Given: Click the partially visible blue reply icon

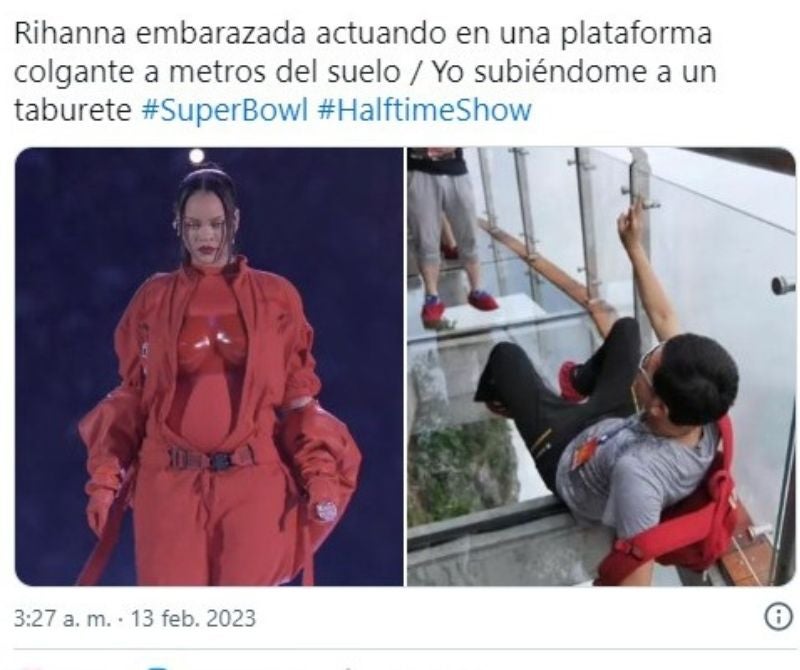Looking at the screenshot, I should pyautogui.click(x=160, y=667).
